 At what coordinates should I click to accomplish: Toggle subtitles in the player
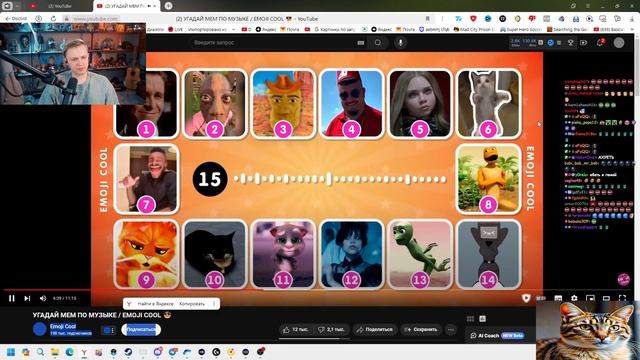(558, 298)
